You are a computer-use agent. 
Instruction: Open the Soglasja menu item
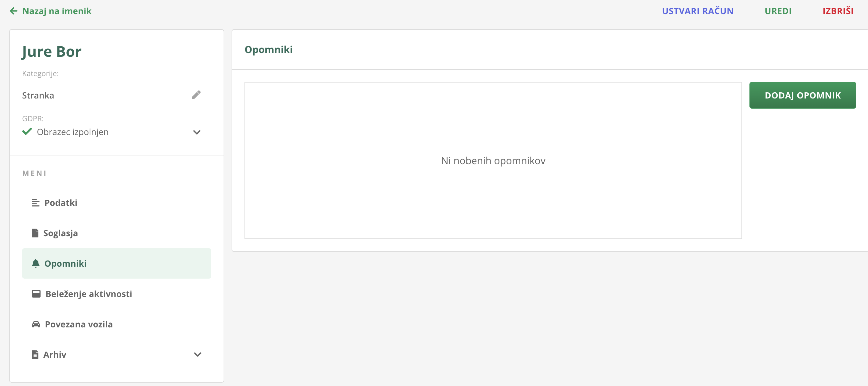click(x=117, y=233)
